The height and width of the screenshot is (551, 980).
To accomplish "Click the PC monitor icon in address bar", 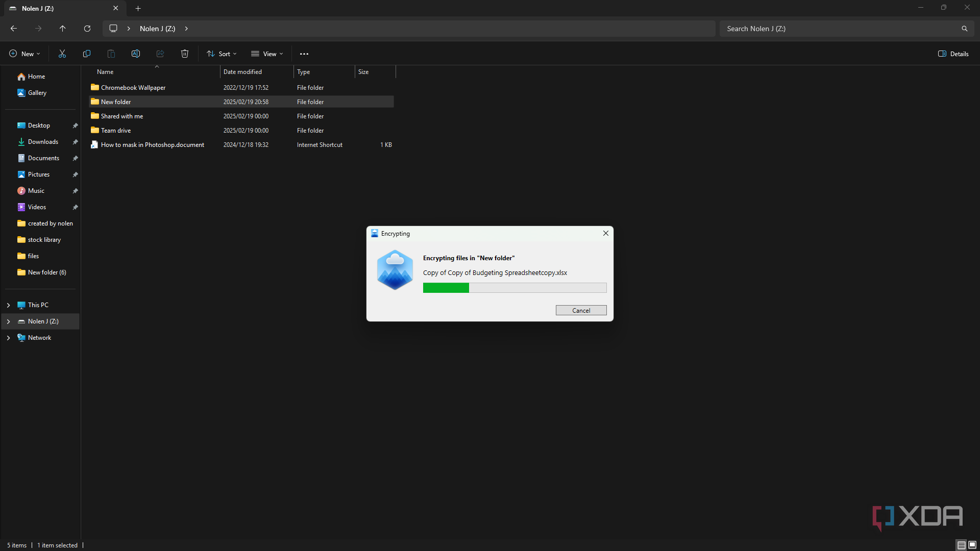I will click(113, 29).
